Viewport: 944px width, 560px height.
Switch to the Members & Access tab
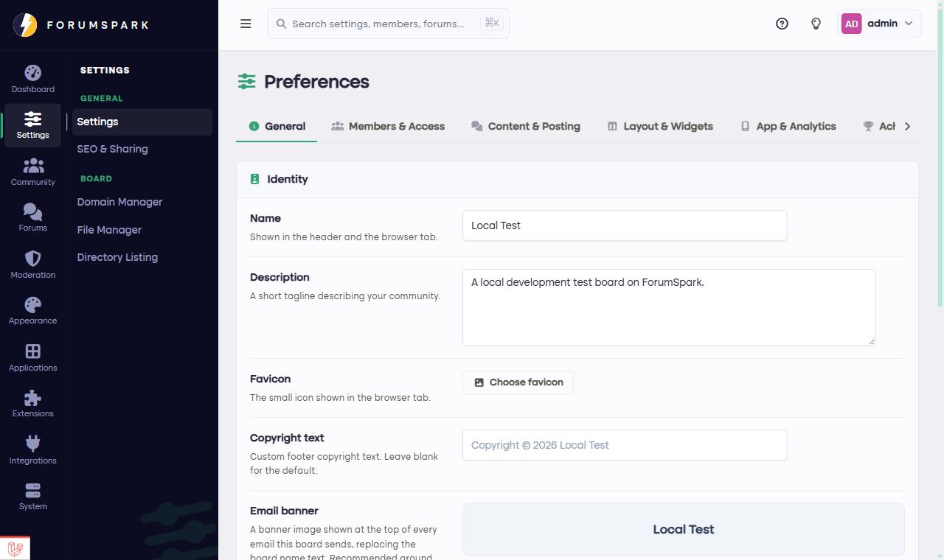(x=388, y=126)
